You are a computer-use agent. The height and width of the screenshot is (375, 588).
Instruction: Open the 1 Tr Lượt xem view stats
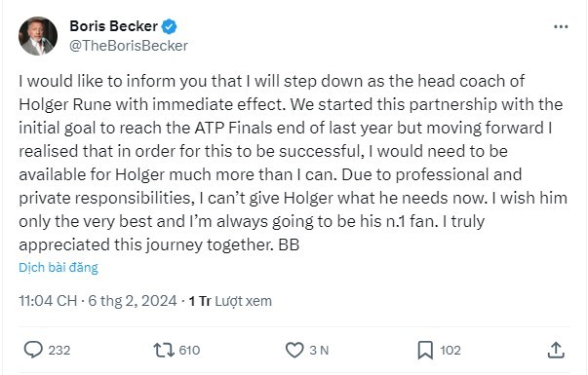click(230, 301)
